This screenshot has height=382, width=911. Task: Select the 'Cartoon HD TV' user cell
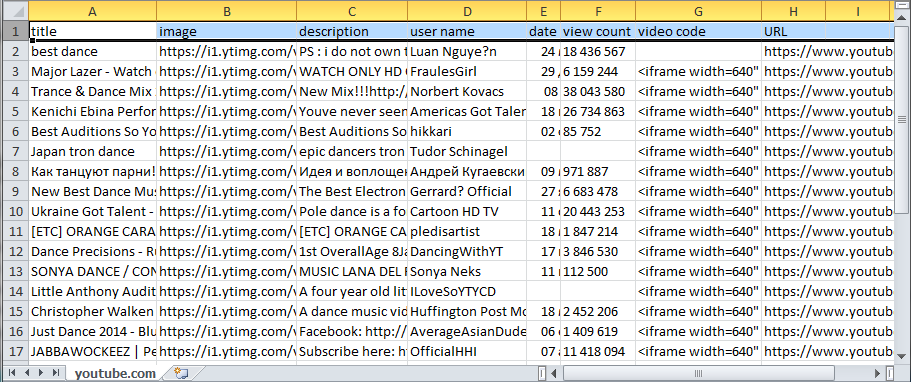[467, 212]
